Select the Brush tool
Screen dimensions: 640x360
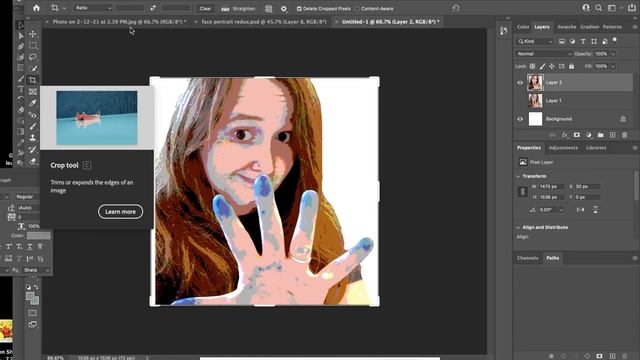pos(33,126)
